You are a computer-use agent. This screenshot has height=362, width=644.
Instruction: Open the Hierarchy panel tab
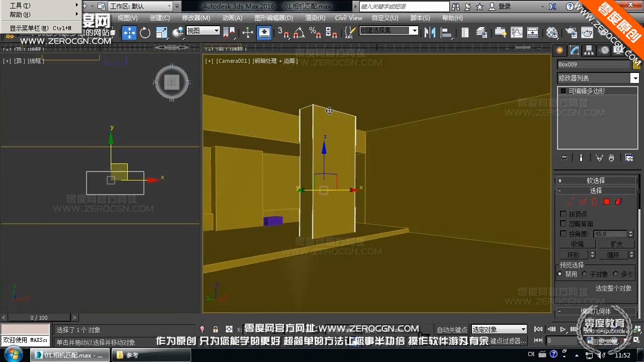pos(589,50)
